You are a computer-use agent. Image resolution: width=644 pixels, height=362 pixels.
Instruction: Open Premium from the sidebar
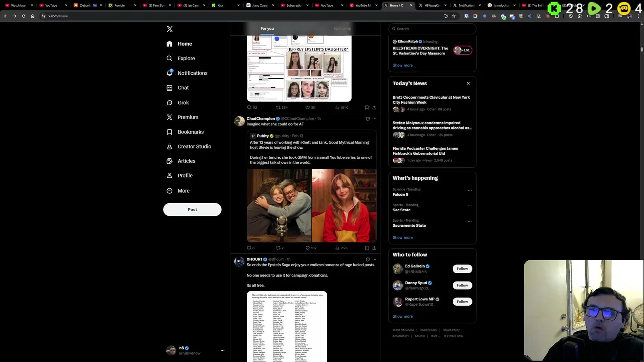point(182,117)
